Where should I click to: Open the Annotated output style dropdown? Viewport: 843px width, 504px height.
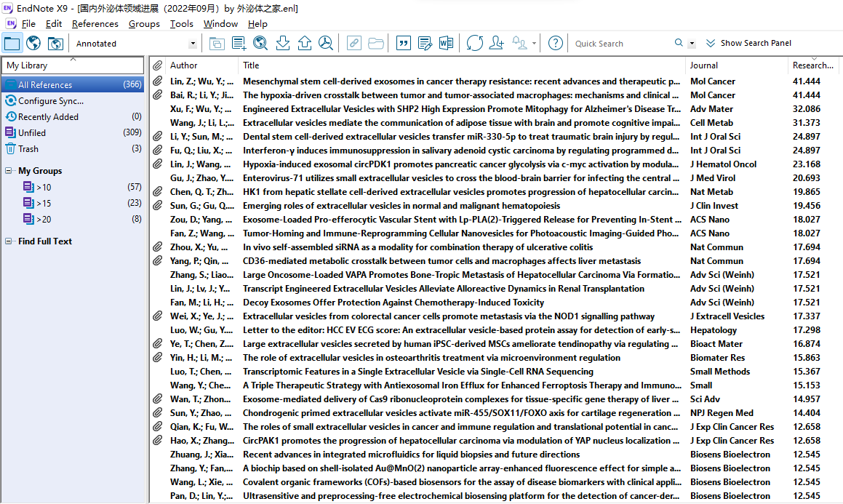[x=193, y=44]
